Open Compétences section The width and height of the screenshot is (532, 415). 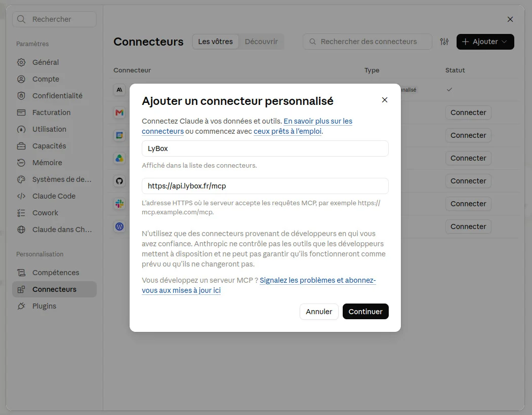point(54,273)
